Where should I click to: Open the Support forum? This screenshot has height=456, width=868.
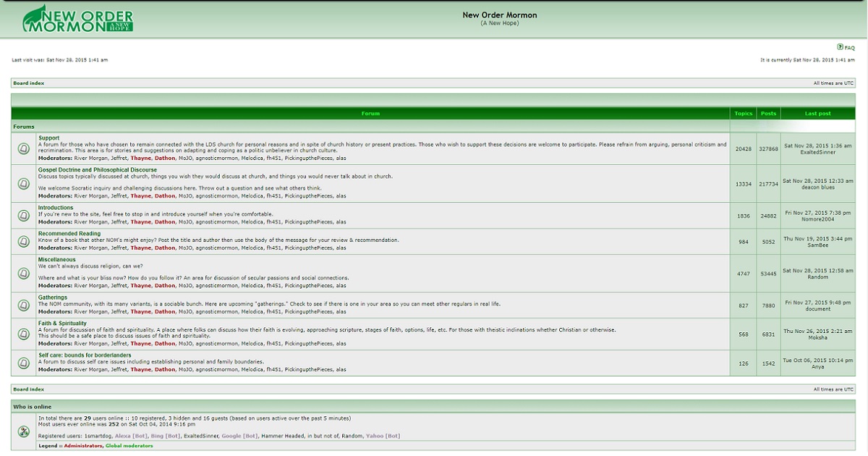(x=48, y=138)
